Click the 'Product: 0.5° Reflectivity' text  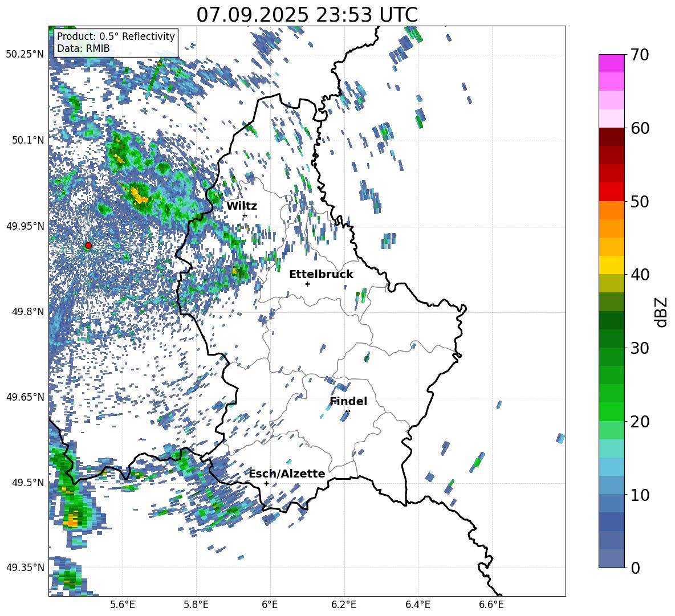click(116, 36)
